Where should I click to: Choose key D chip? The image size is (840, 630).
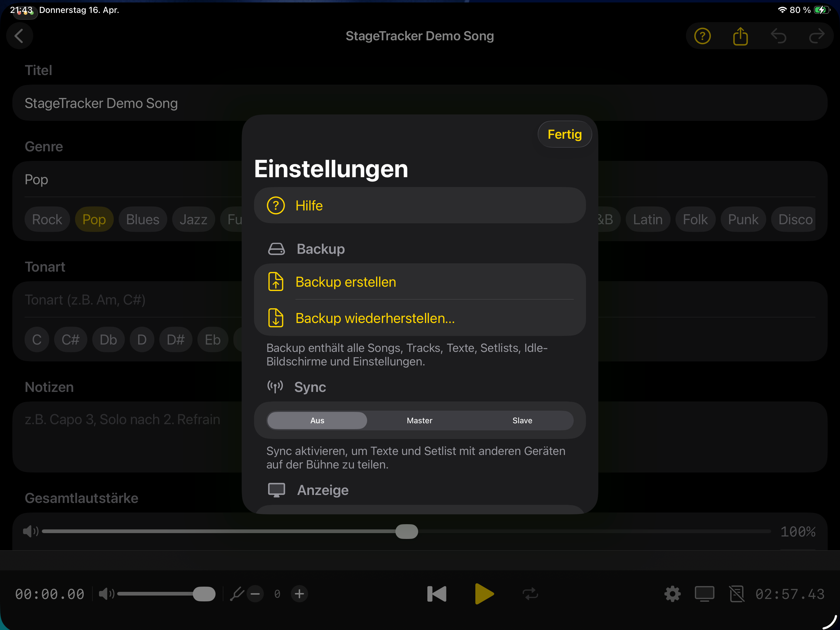tap(142, 339)
